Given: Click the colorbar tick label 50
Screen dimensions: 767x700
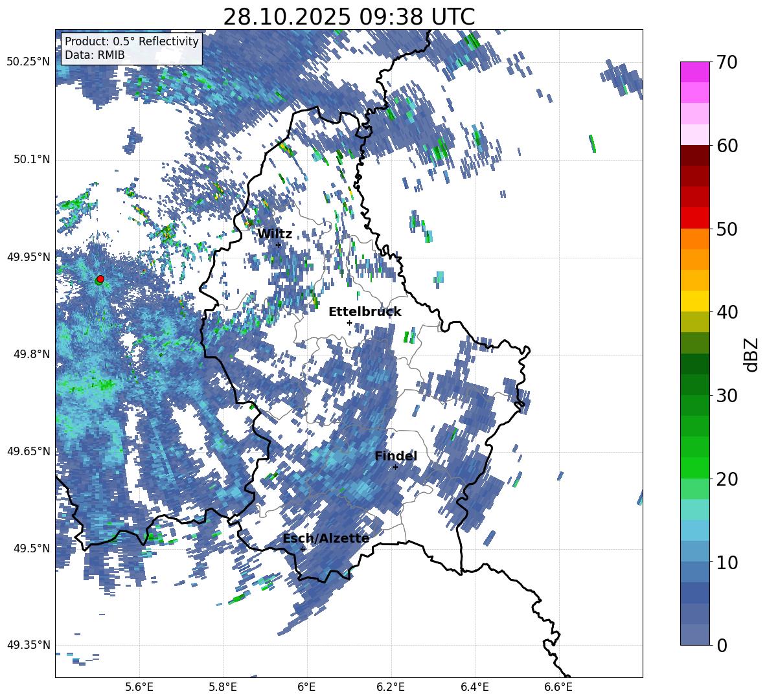Looking at the screenshot, I should coord(727,229).
